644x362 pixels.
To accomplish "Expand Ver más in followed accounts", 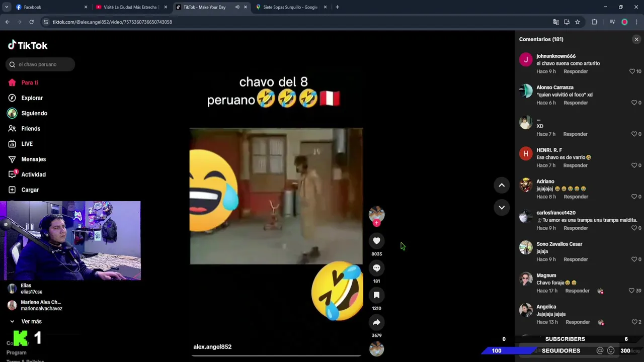I will click(x=31, y=321).
